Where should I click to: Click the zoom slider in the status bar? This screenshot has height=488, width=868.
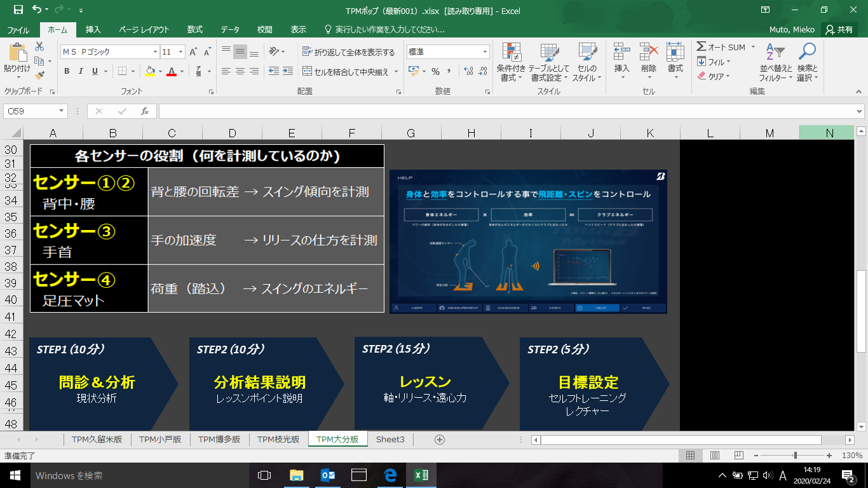click(x=795, y=456)
